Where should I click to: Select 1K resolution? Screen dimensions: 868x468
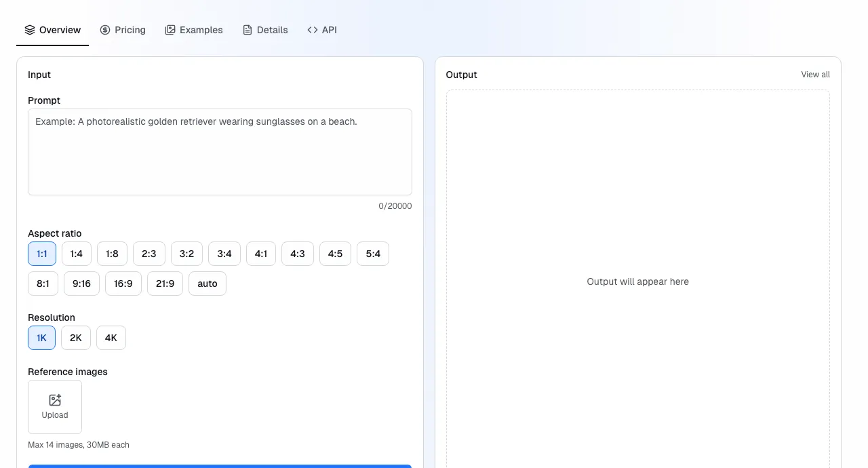pos(41,338)
